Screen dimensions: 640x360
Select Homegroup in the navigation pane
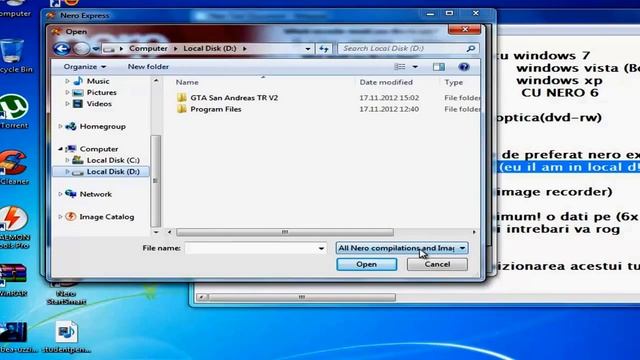coord(102,127)
